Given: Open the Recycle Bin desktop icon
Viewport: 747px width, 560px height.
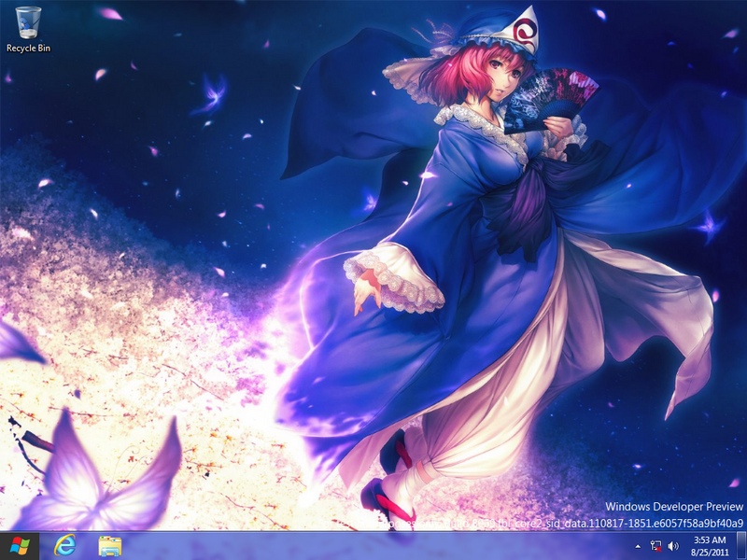Looking at the screenshot, I should 28,30.
